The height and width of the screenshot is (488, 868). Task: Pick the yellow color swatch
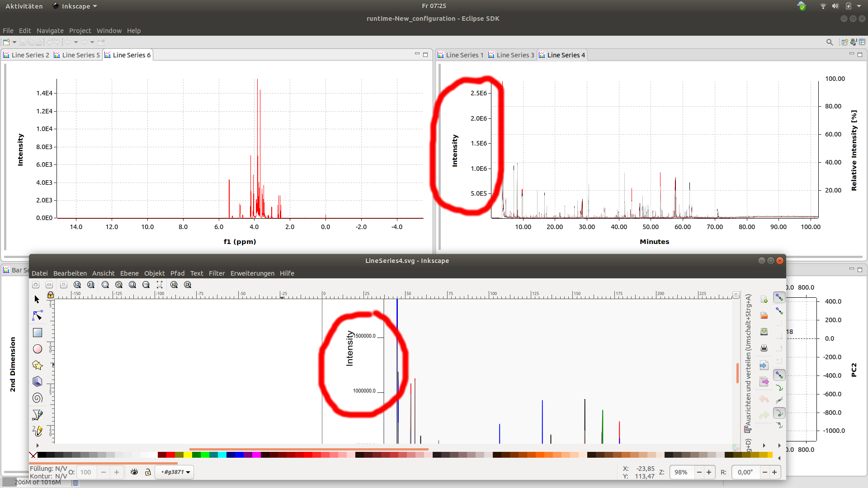pyautogui.click(x=188, y=455)
